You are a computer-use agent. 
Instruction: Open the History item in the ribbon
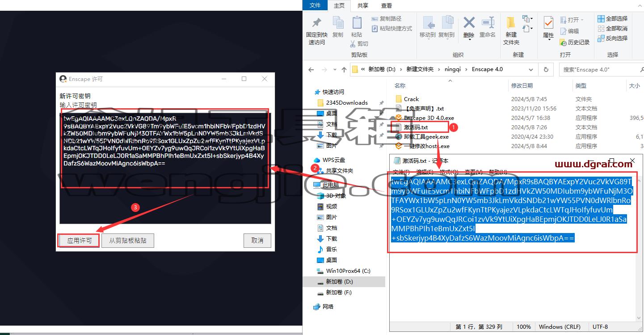point(575,42)
